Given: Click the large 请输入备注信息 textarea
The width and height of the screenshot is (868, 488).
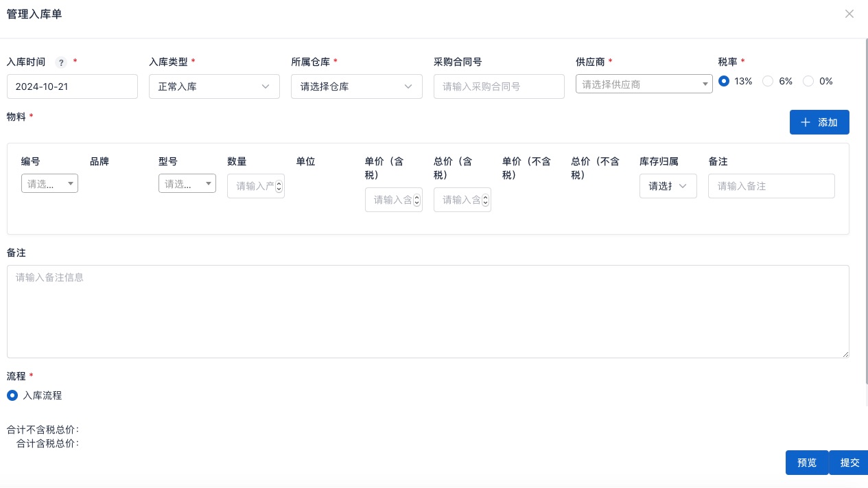Looking at the screenshot, I should click(x=428, y=312).
